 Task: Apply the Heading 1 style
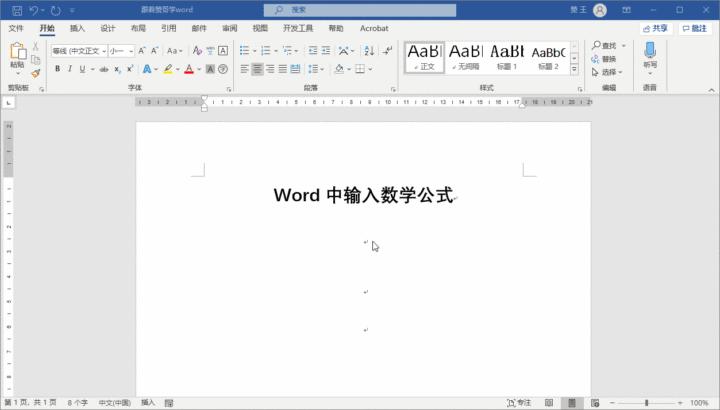coord(507,57)
